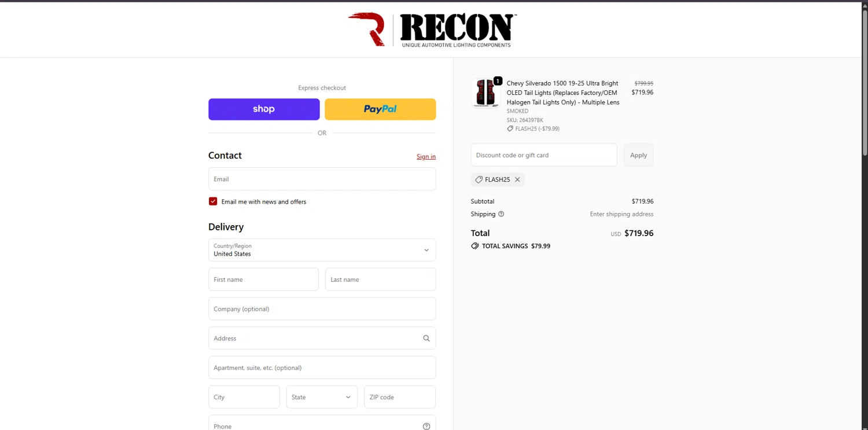Screen dimensions: 868x430
Task: Focus the Email input field
Action: click(x=322, y=179)
